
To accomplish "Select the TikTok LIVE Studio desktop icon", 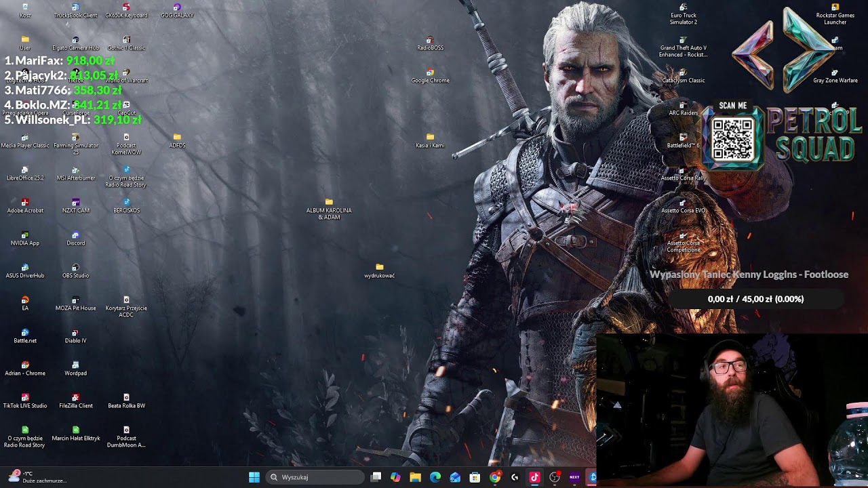I will point(25,401).
